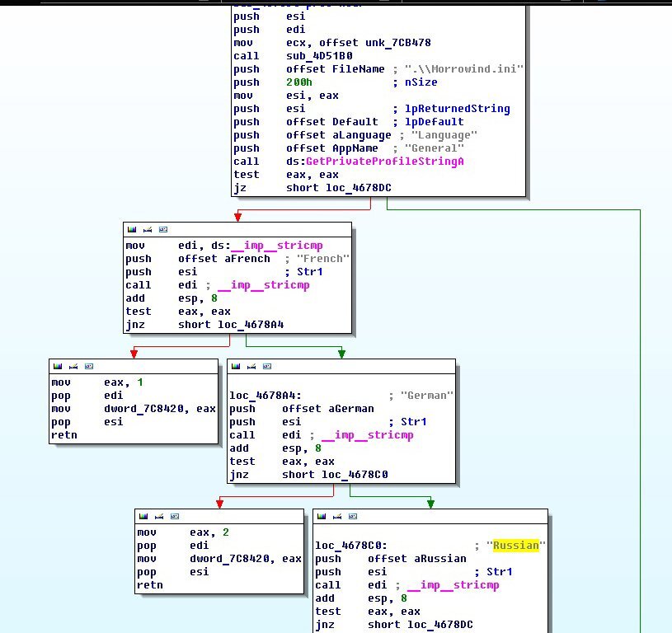Click the aLanguage offset operand

(345, 134)
